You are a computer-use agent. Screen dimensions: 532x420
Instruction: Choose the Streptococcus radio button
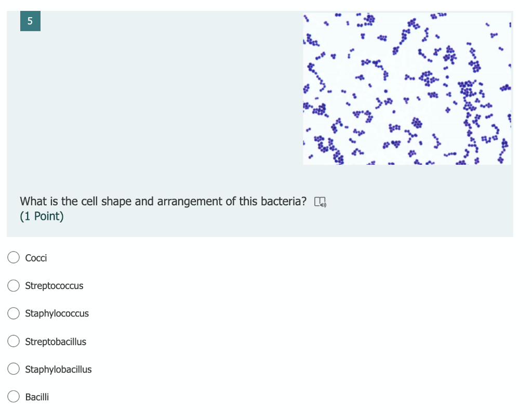[14, 285]
